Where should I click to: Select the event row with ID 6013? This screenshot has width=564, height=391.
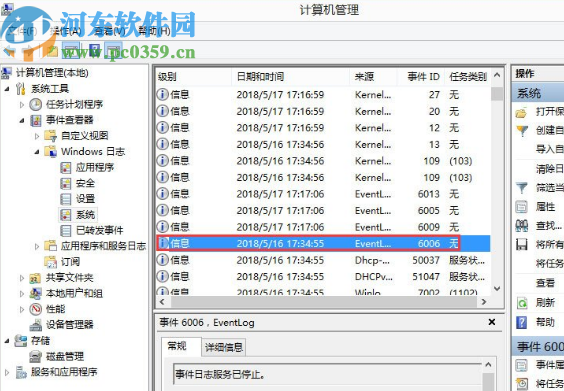(323, 194)
